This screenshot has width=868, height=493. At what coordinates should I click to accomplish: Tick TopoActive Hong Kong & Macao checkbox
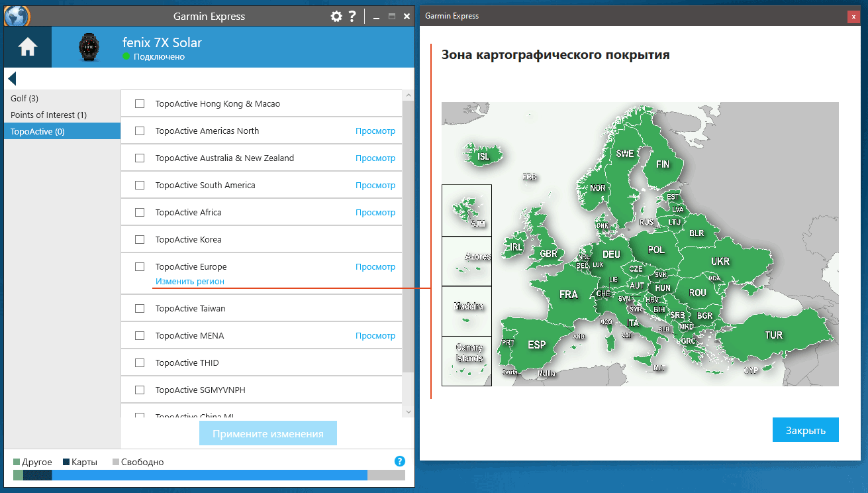[140, 104]
